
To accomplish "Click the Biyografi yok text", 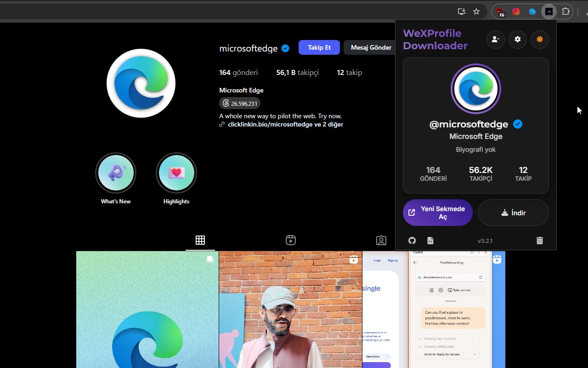I will [476, 149].
